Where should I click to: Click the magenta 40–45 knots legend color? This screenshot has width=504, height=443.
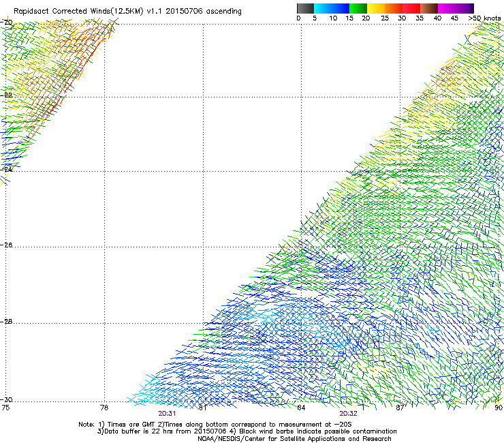click(x=447, y=8)
